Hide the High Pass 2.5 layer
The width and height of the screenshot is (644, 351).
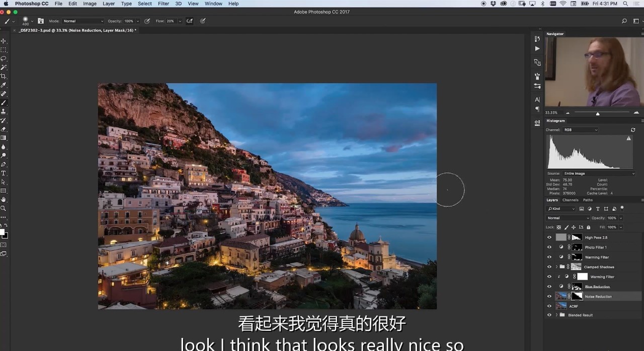549,237
